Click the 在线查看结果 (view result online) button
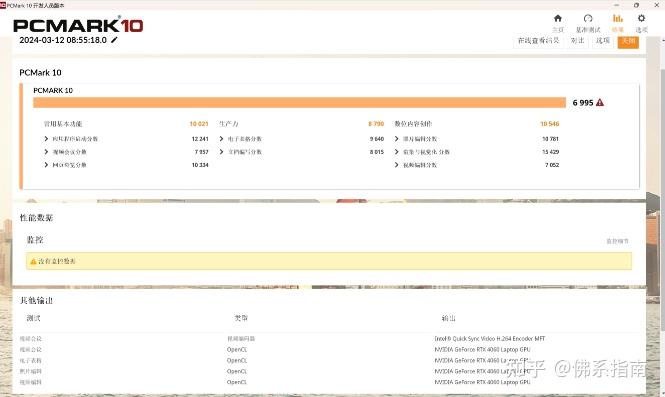The image size is (665, 397). pos(539,41)
